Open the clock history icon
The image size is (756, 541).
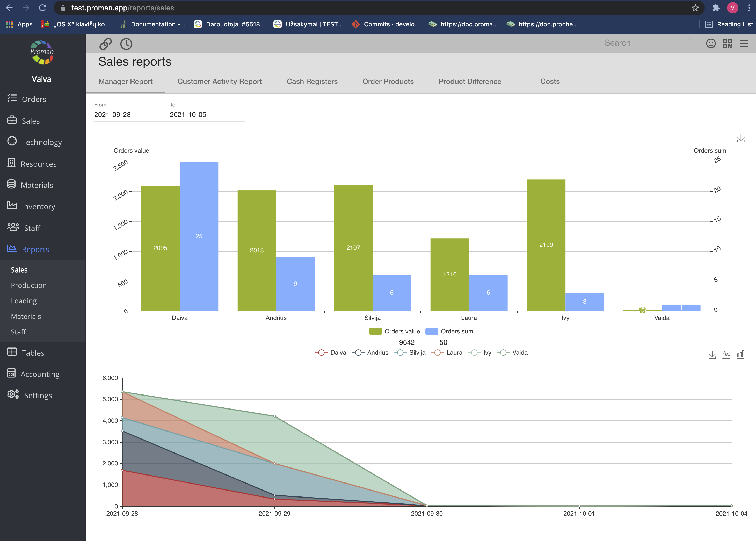coord(126,44)
